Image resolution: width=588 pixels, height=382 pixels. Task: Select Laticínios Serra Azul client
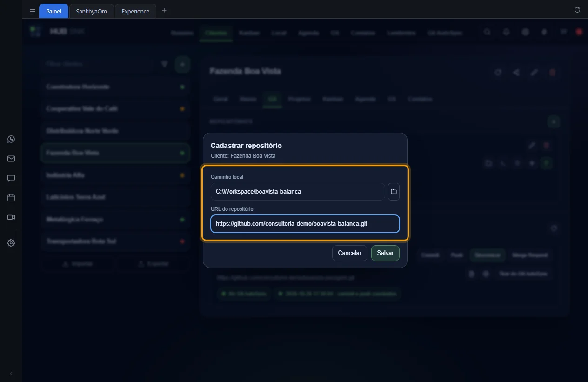coord(115,197)
